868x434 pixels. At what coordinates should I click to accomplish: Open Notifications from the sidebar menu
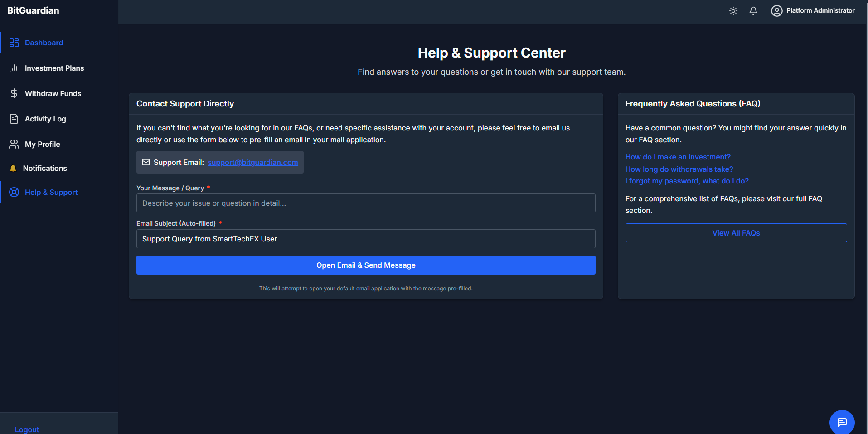pyautogui.click(x=45, y=168)
